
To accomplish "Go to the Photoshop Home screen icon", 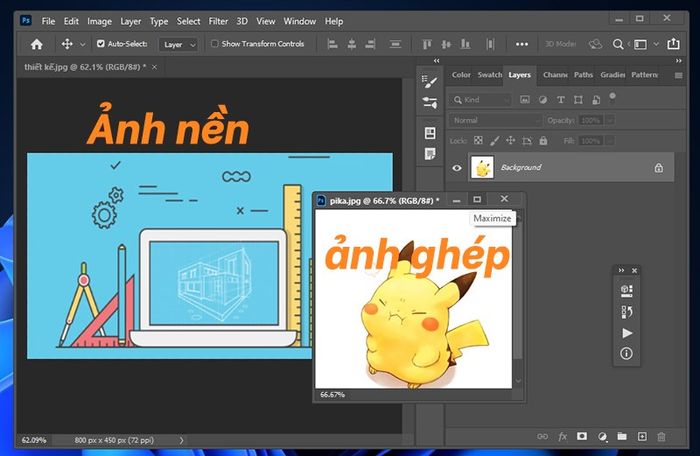I will 37,44.
